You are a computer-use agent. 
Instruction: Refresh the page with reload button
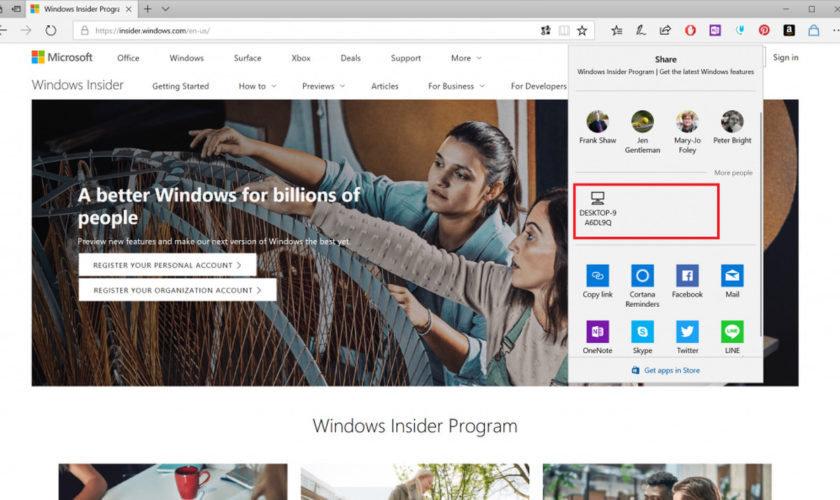pyautogui.click(x=51, y=30)
